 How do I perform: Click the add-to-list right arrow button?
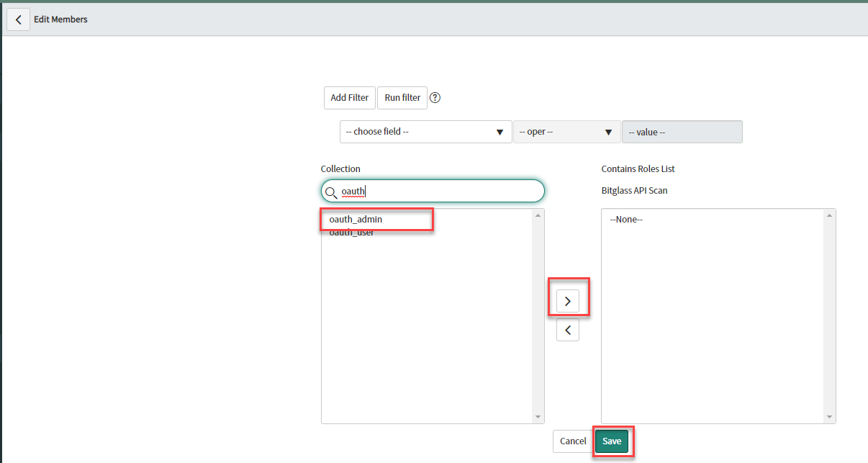pyautogui.click(x=568, y=301)
